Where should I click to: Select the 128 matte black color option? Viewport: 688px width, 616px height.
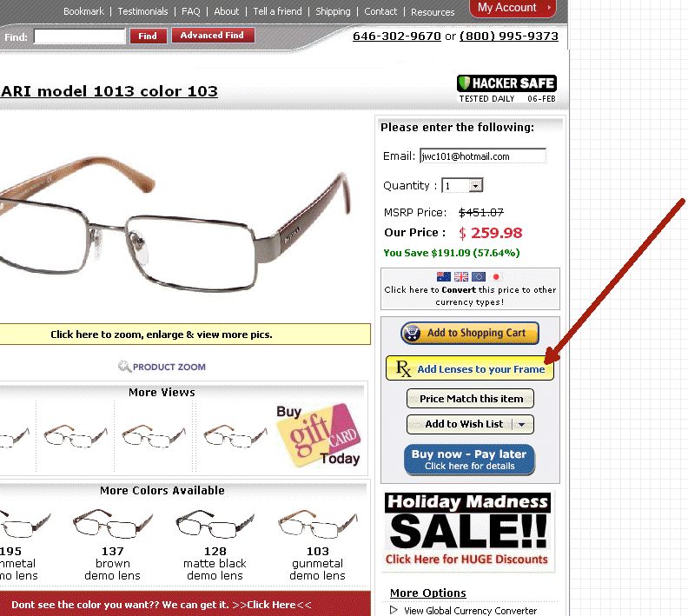coord(215,544)
